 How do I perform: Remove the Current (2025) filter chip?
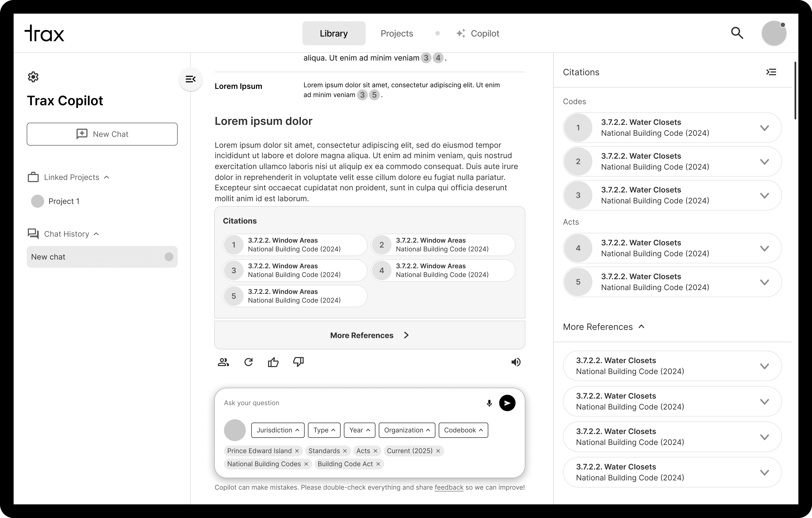(438, 451)
